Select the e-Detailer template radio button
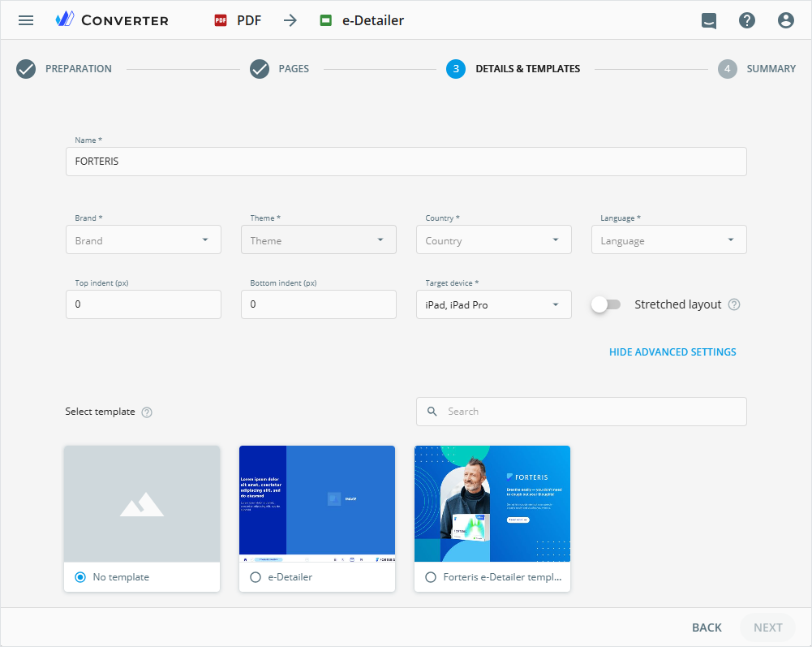Screen dimensions: 812x647 (x=256, y=577)
